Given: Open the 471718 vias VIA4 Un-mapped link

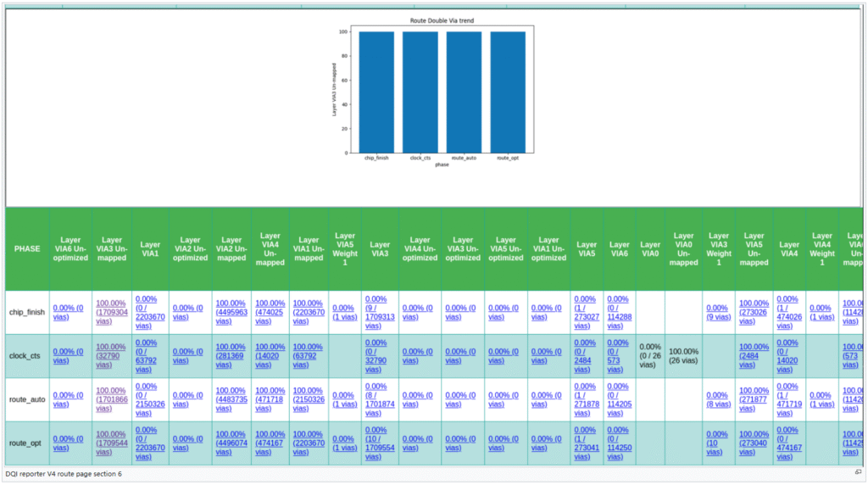Looking at the screenshot, I should pos(270,399).
